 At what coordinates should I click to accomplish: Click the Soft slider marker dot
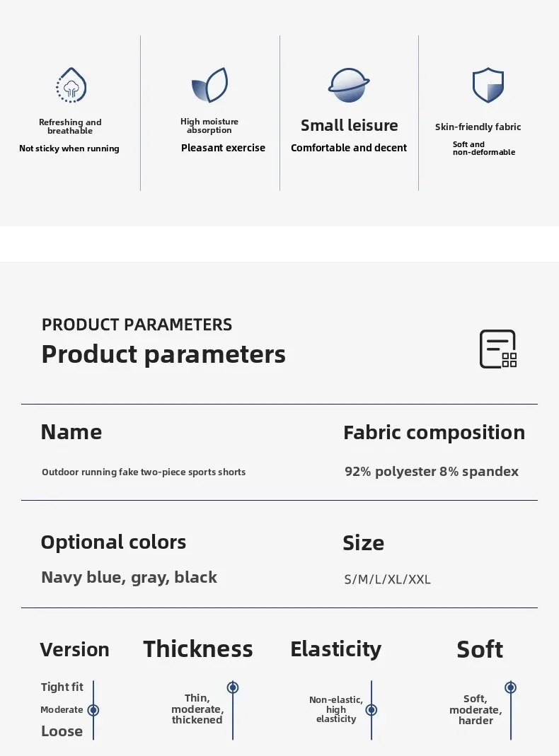[x=511, y=687]
